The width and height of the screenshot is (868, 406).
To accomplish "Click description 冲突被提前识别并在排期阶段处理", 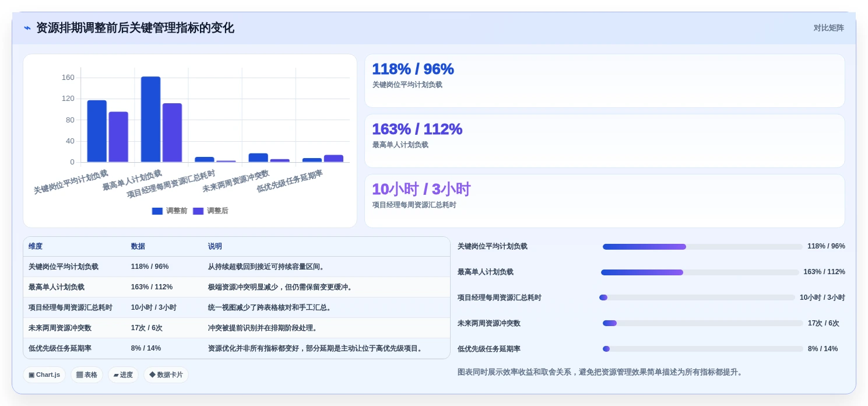I will (264, 328).
